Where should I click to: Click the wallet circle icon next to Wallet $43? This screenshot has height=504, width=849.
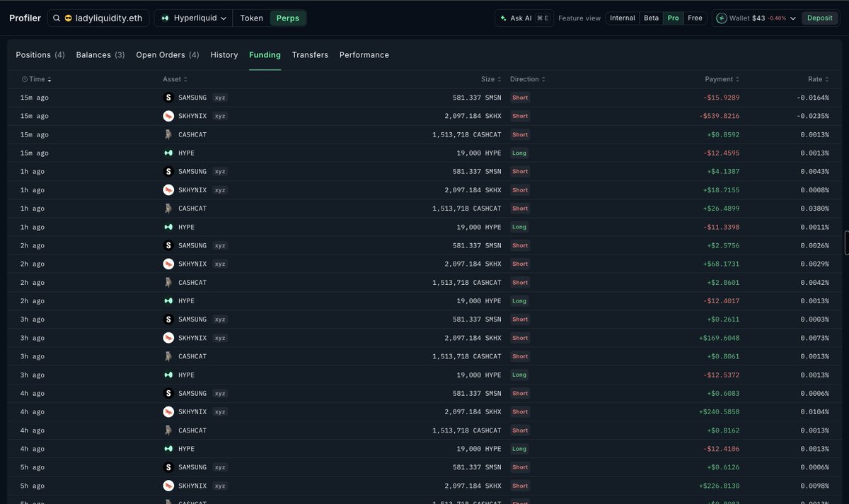tap(722, 18)
